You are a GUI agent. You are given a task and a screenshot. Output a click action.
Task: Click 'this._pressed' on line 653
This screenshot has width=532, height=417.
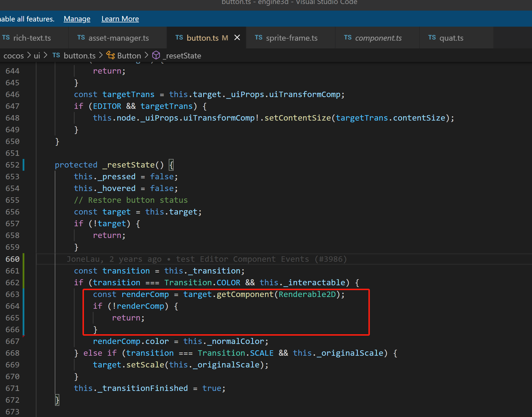[105, 177]
